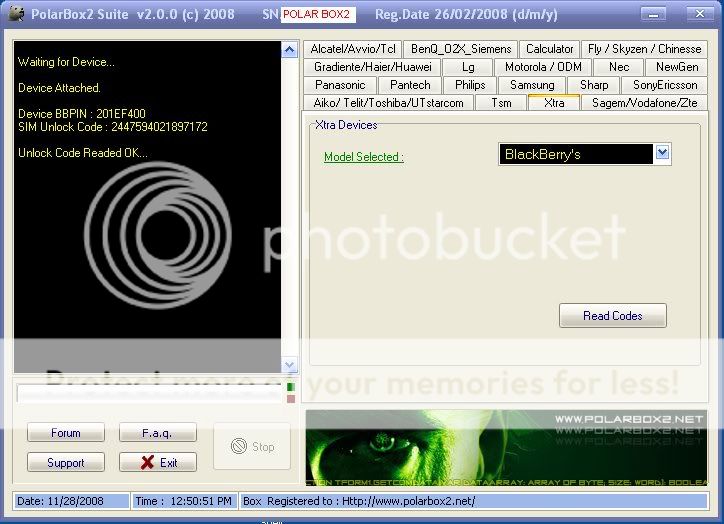Screen dimensions: 724x524
Task: Switch to the Panasonic tab
Action: (x=340, y=85)
